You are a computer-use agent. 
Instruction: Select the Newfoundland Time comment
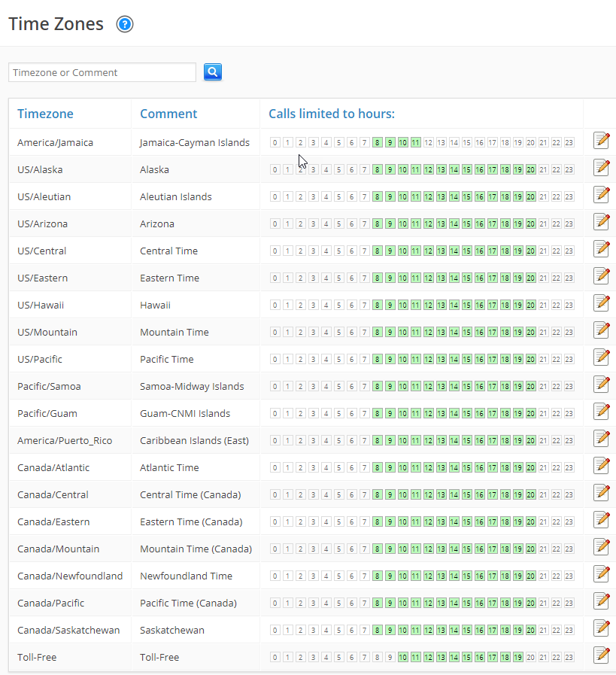coord(186,576)
